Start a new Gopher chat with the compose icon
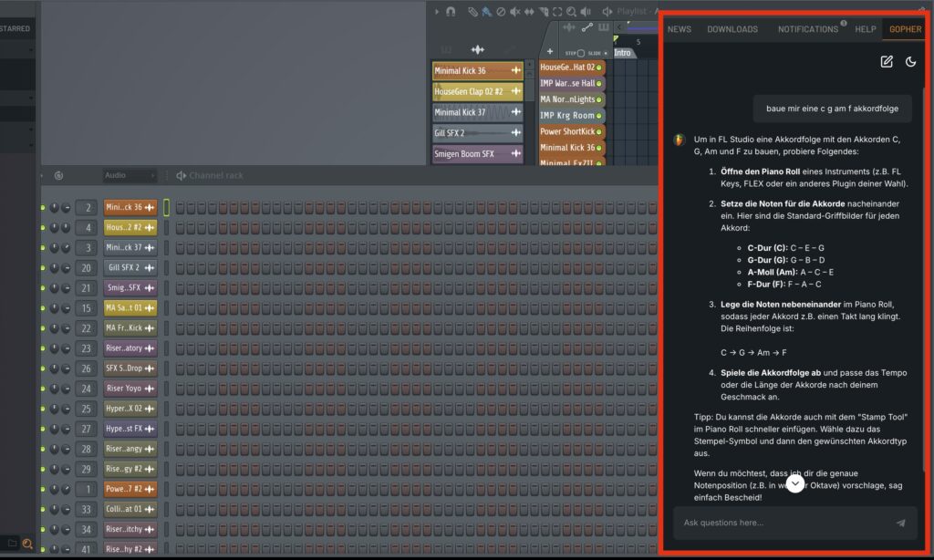Image resolution: width=934 pixels, height=560 pixels. [x=887, y=61]
